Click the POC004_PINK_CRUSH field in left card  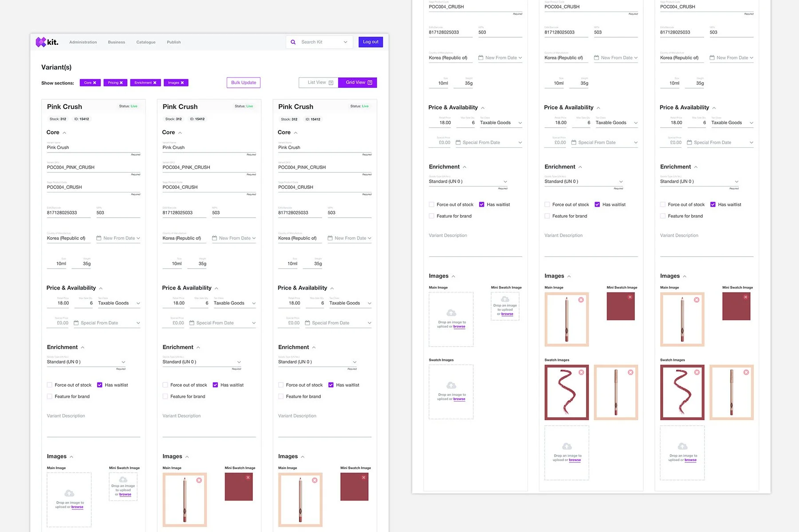(x=94, y=168)
